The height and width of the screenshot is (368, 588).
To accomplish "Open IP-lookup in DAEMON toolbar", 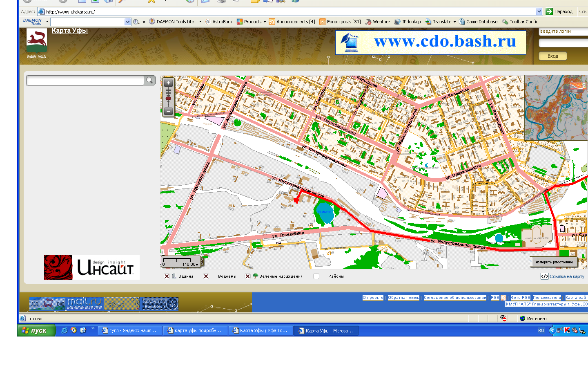I will coord(408,22).
